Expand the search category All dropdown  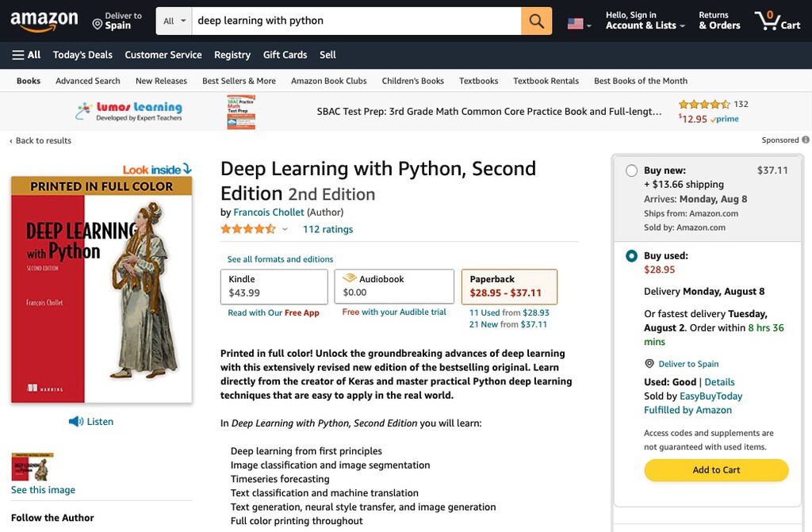click(174, 21)
